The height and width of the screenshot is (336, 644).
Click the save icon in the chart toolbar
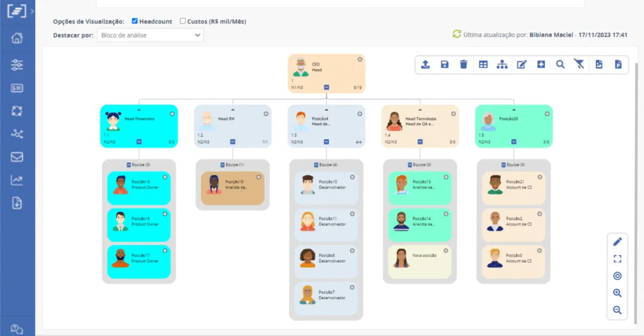[x=444, y=64]
